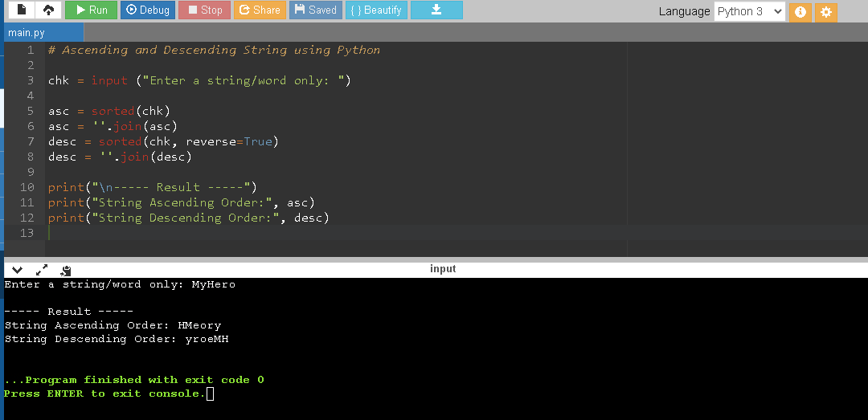Viewport: 868px width, 420px height.
Task: Click console text 'Enter a string/word only: MyHero'
Action: (120, 284)
